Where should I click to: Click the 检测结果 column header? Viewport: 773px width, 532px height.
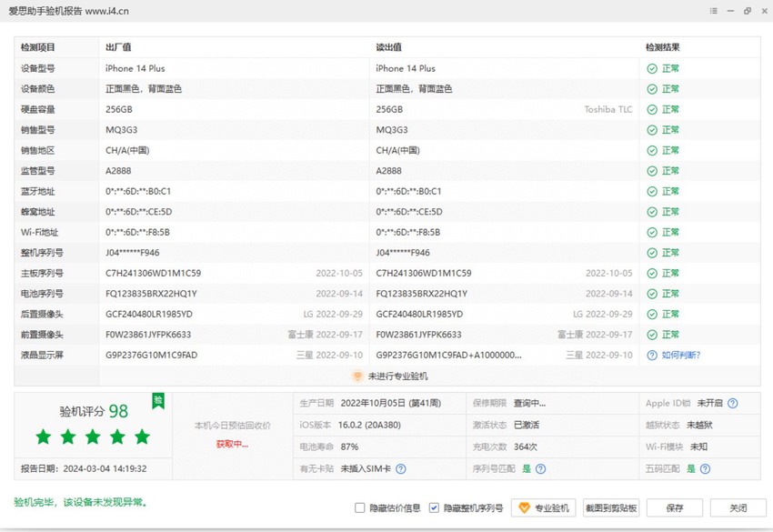click(663, 47)
